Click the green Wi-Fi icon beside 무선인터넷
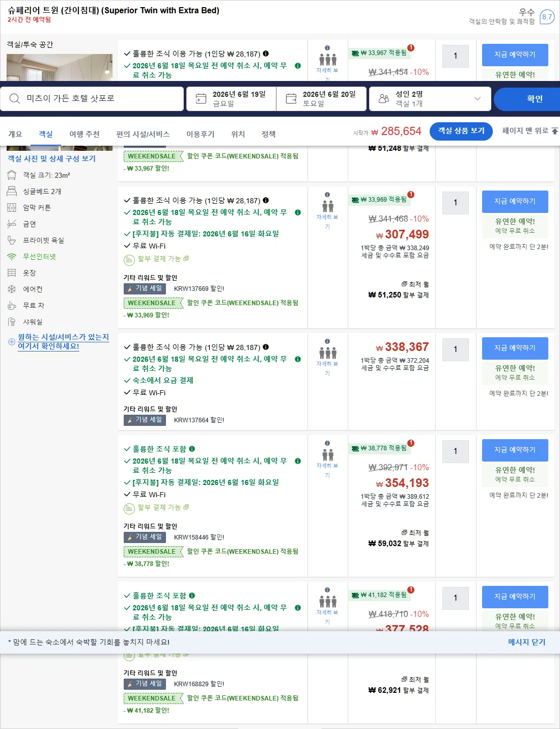 pos(12,257)
